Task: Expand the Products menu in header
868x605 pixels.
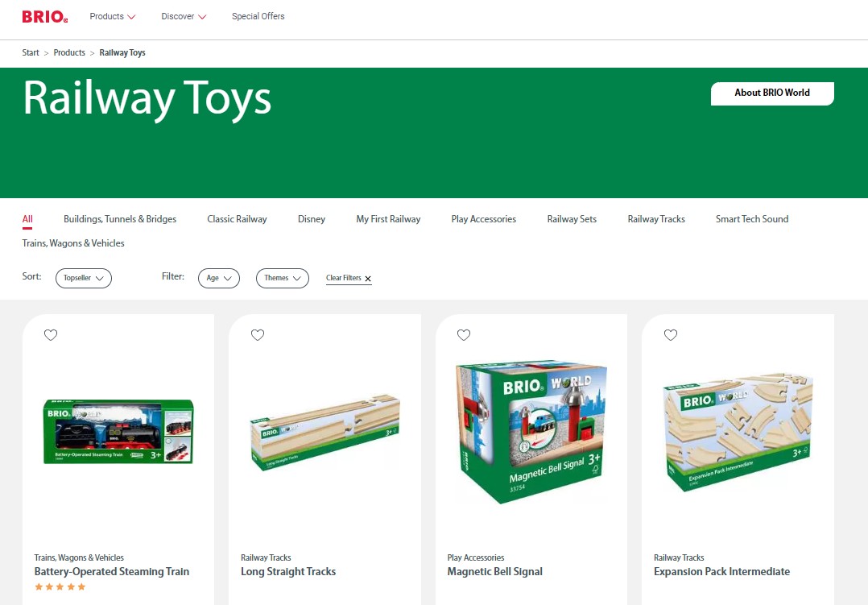Action: [x=113, y=17]
